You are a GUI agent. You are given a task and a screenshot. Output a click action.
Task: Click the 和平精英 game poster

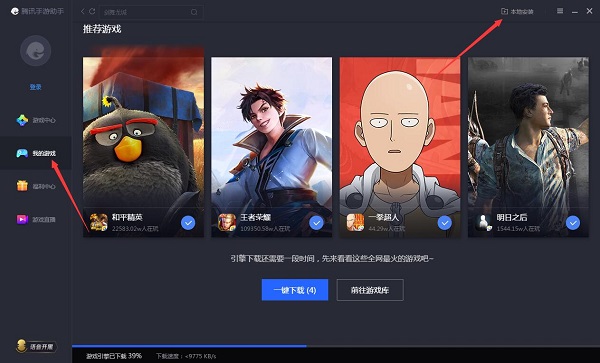point(143,147)
